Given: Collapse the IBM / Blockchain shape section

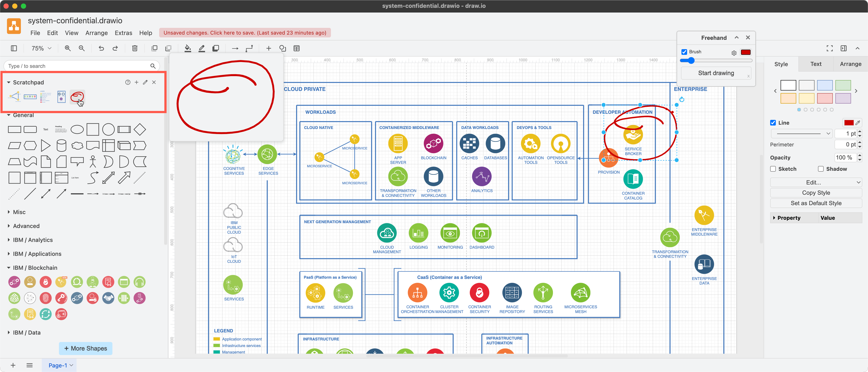Looking at the screenshot, I should click(35, 267).
